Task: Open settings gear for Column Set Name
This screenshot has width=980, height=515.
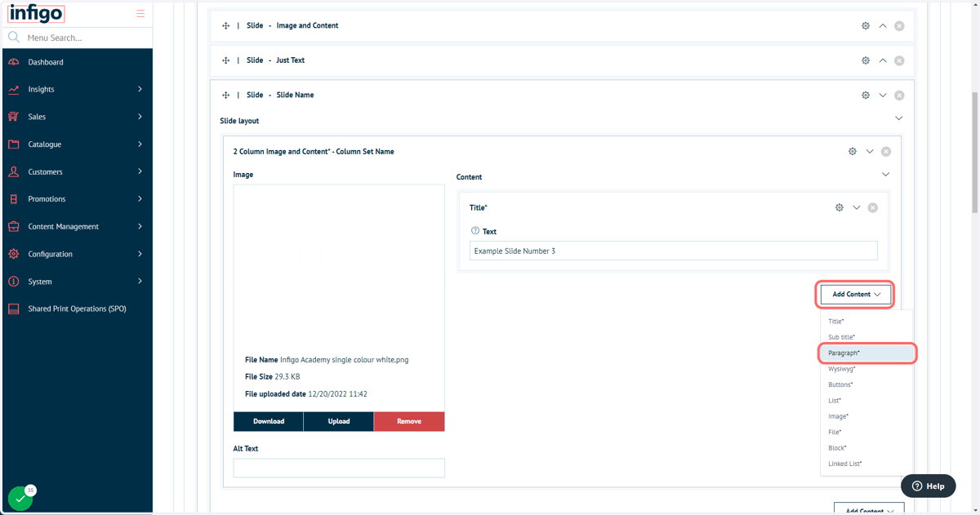Action: point(853,152)
